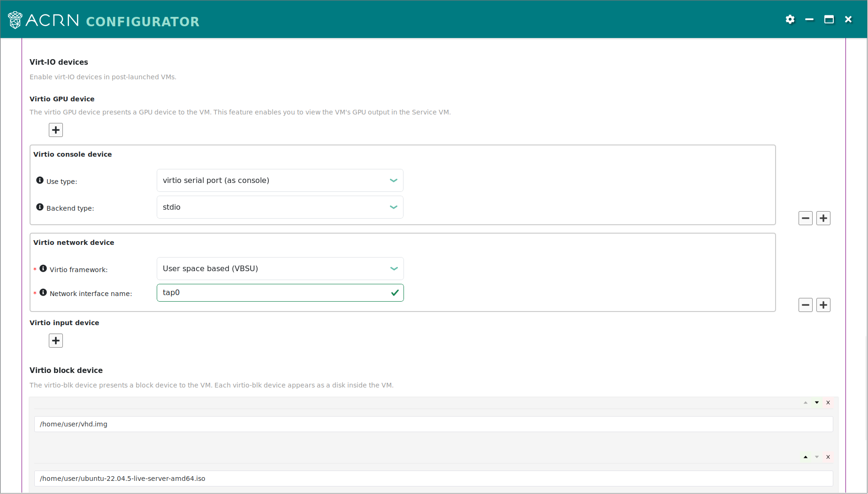The width and height of the screenshot is (868, 494).
Task: Show info tooltip beside Network interface name
Action: point(43,292)
